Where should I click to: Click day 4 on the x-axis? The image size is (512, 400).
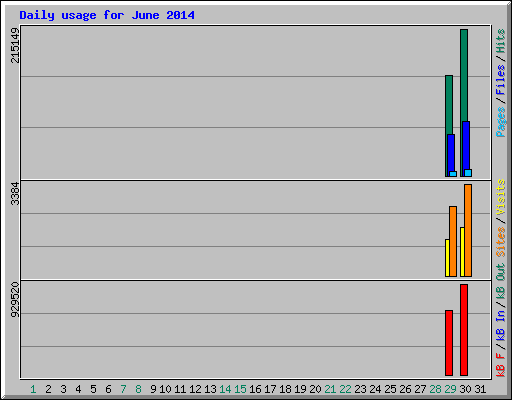78,389
